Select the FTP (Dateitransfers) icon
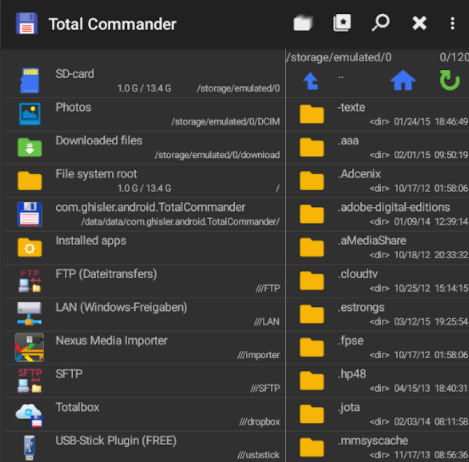The height and width of the screenshot is (462, 469). [30, 281]
